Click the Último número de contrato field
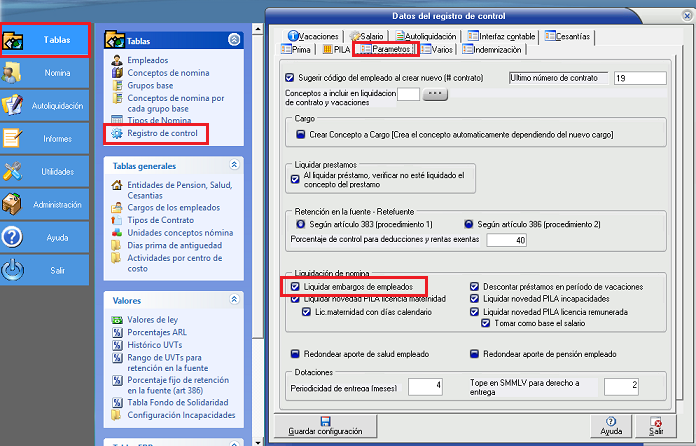Screen dimensions: 696x446 pyautogui.click(x=639, y=78)
